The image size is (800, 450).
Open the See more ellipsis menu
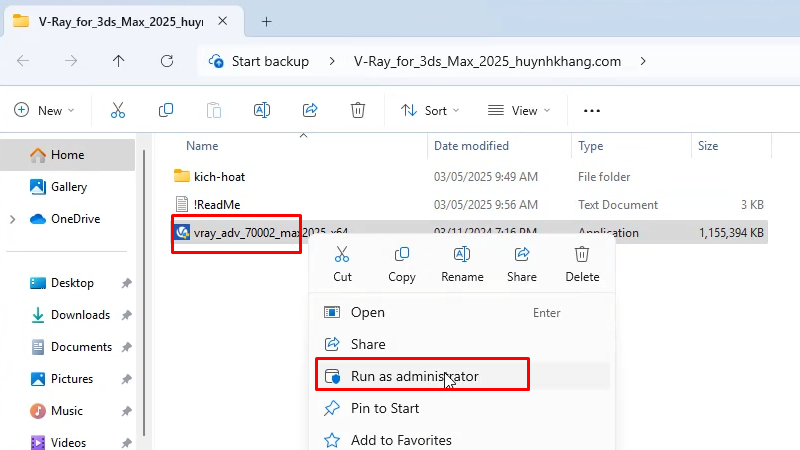592,111
